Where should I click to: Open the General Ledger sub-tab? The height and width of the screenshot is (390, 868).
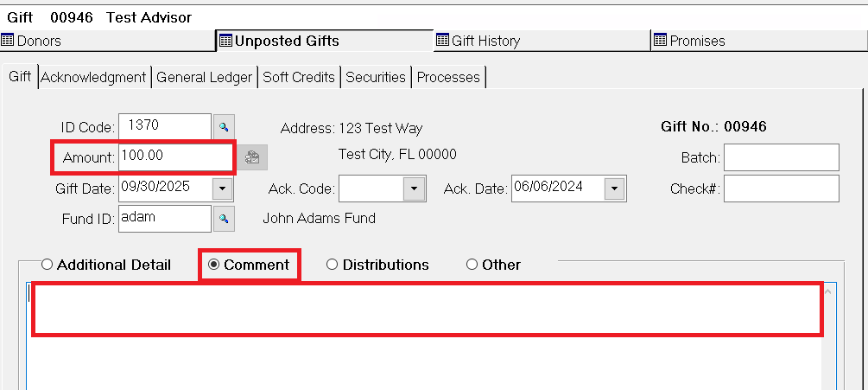coord(205,77)
